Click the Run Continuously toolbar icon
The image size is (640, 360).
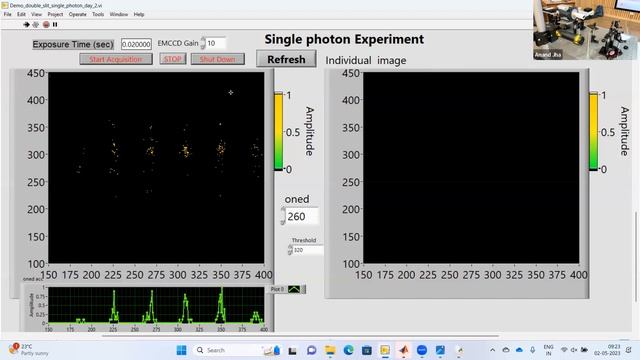pos(36,24)
